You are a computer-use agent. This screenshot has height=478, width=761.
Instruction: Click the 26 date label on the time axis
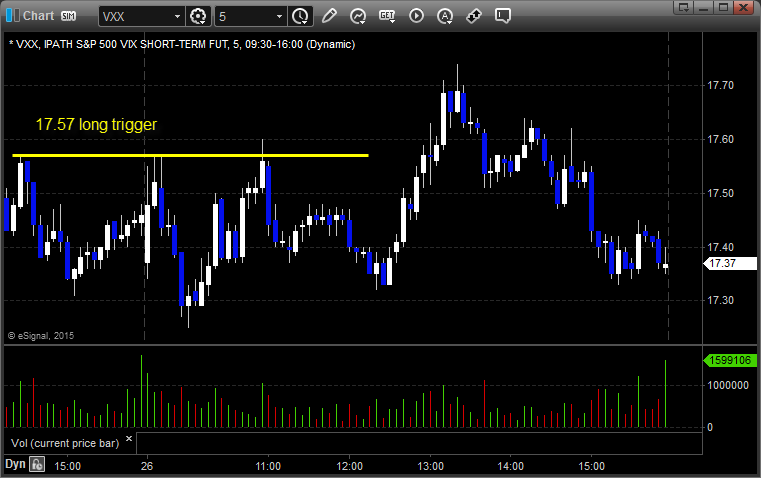tap(147, 466)
